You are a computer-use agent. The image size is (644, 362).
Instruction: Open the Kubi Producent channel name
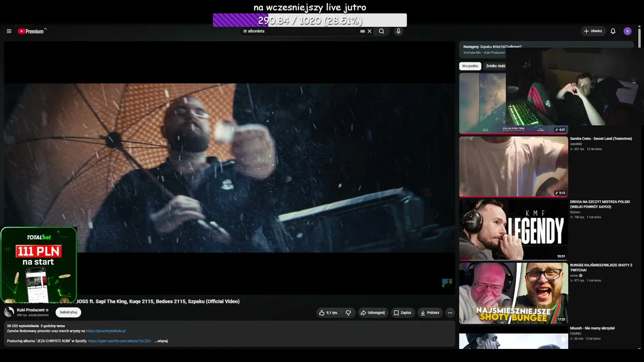tap(31, 310)
